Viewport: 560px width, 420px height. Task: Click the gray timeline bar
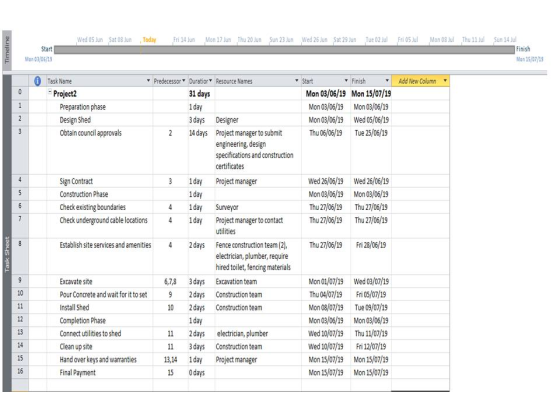click(x=284, y=50)
